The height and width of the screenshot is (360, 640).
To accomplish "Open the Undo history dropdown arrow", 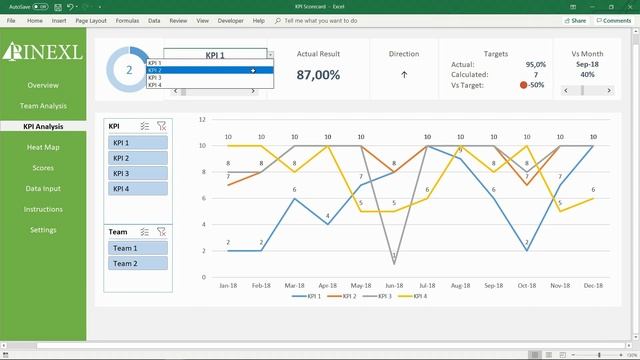I will coord(77,7).
